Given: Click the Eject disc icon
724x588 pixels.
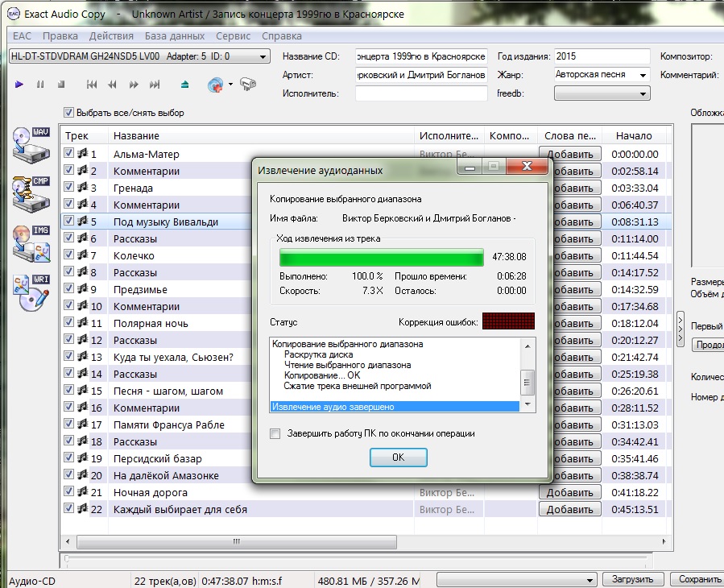Looking at the screenshot, I should 185,84.
